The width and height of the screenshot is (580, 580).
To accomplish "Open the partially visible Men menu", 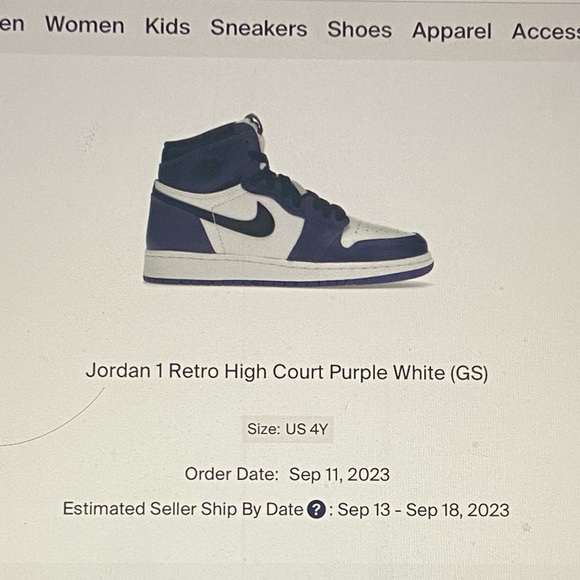I will pos(12,24).
